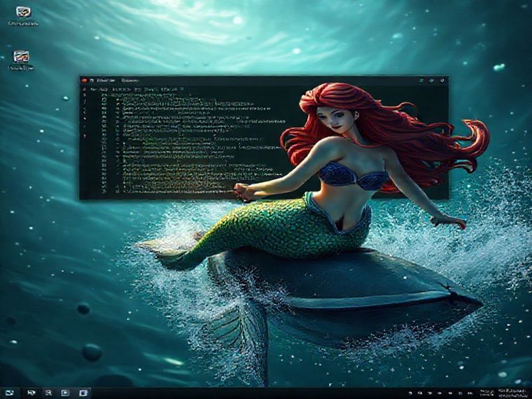Screen dimensions: 532x399
Task: Switch to the second tab in the code window title bar
Action: [x=130, y=80]
